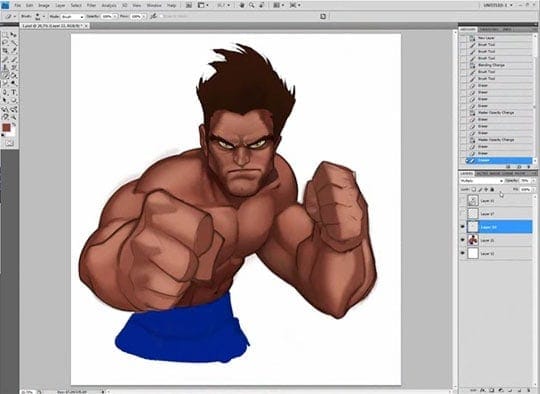
Task: Select the Clone Stamp tool
Action: coord(5,67)
